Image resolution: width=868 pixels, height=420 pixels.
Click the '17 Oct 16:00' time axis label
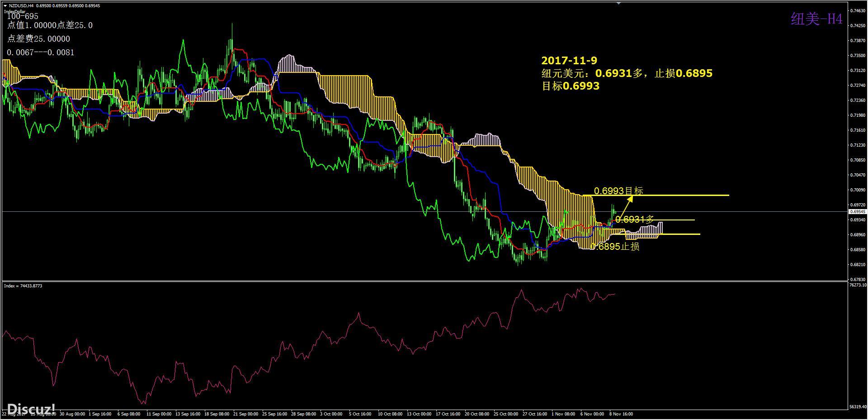(x=448, y=414)
